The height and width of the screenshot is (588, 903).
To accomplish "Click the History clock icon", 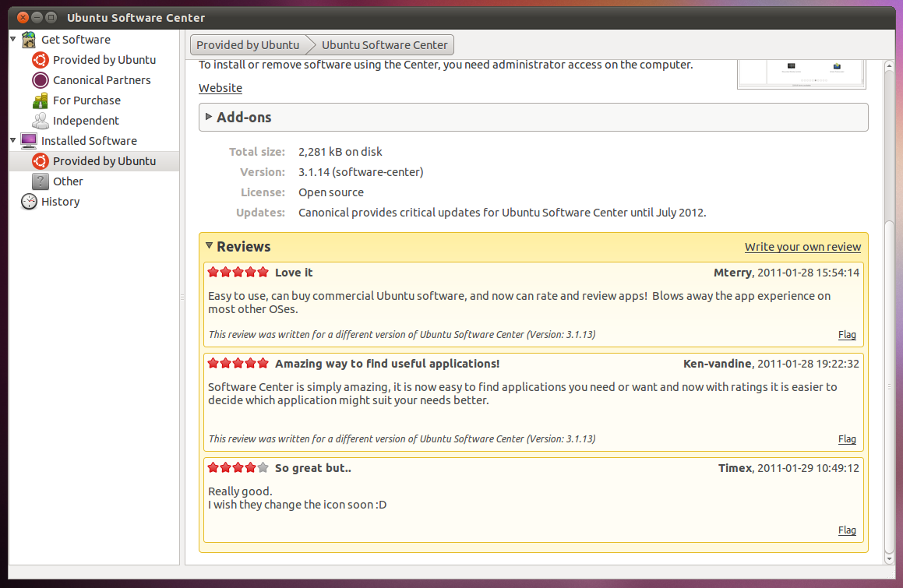I will click(x=29, y=201).
